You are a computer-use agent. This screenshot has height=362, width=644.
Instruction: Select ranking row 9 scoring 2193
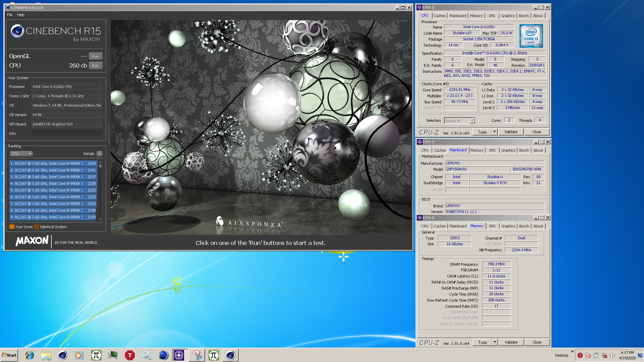pos(53,217)
